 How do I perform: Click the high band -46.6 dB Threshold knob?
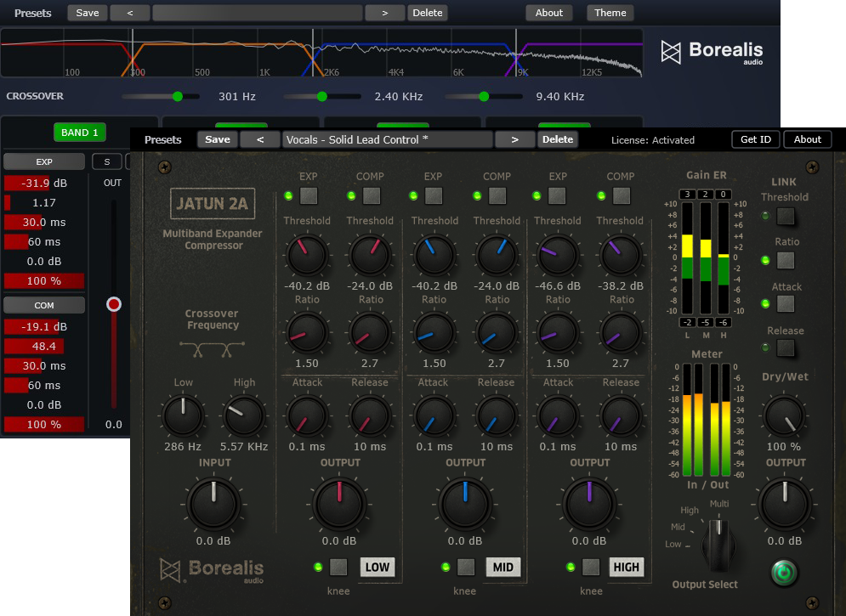pos(558,255)
